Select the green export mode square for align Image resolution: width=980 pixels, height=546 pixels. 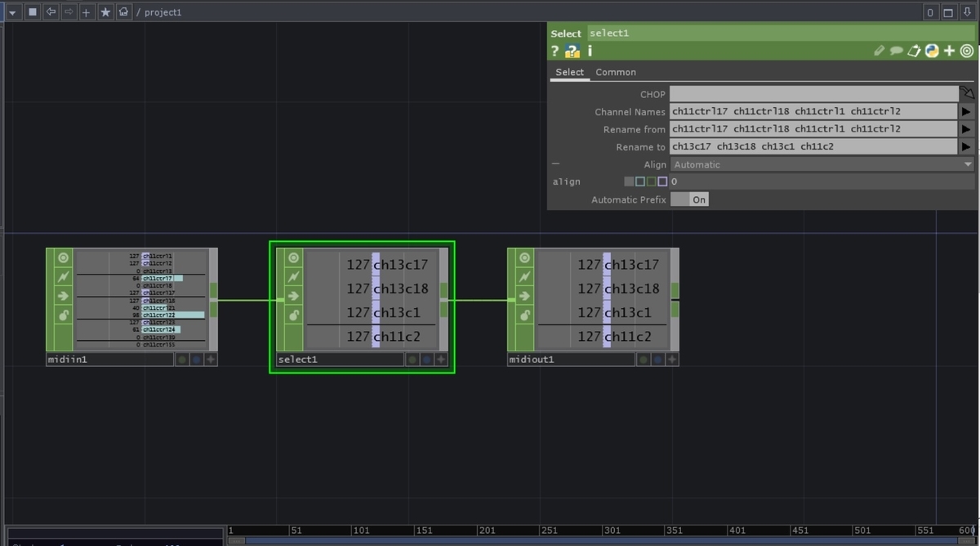point(651,181)
